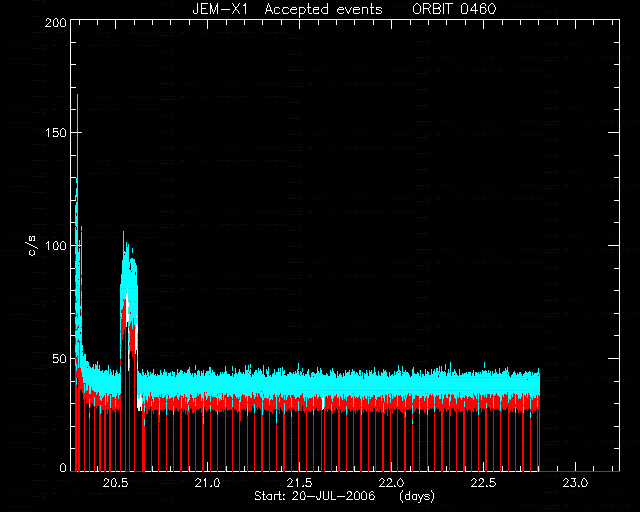Click the y-axis tick label 0
This screenshot has height=512, width=640.
pos(63,467)
